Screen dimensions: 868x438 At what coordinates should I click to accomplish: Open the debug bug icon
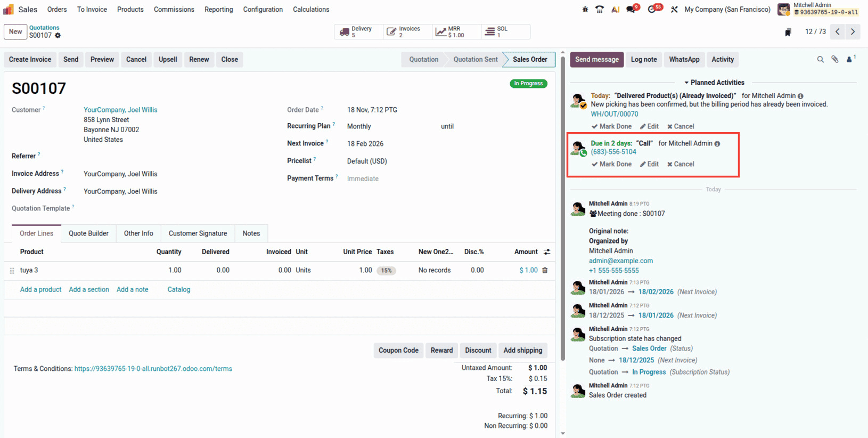585,10
